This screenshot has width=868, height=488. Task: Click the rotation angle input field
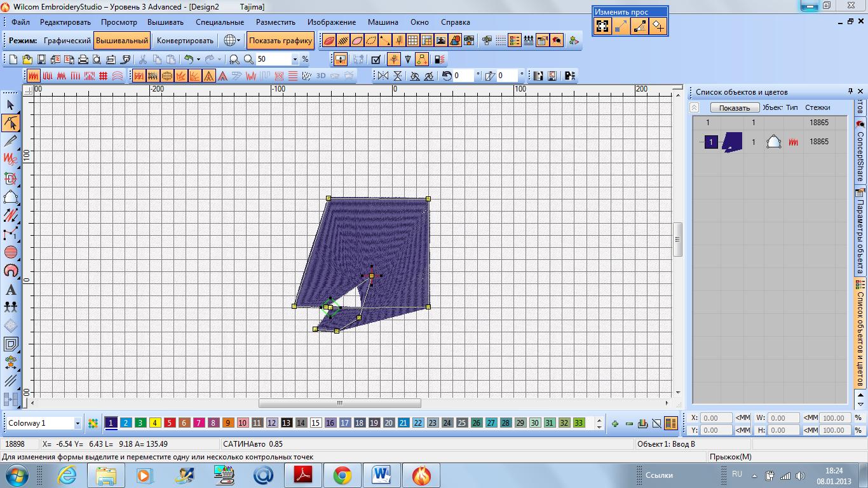tap(464, 76)
